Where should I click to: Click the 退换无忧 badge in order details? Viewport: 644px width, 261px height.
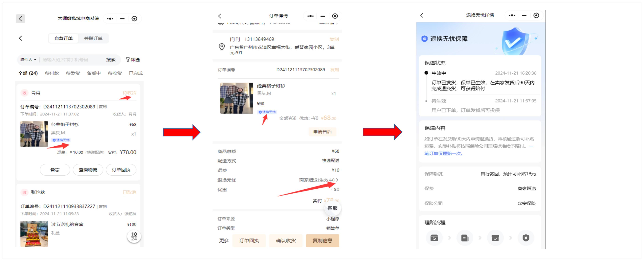[267, 112]
